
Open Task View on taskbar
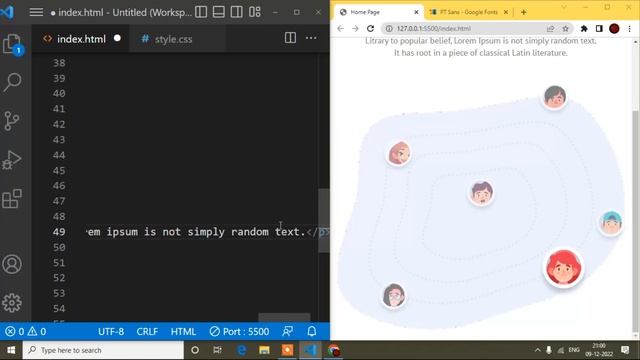(218, 350)
